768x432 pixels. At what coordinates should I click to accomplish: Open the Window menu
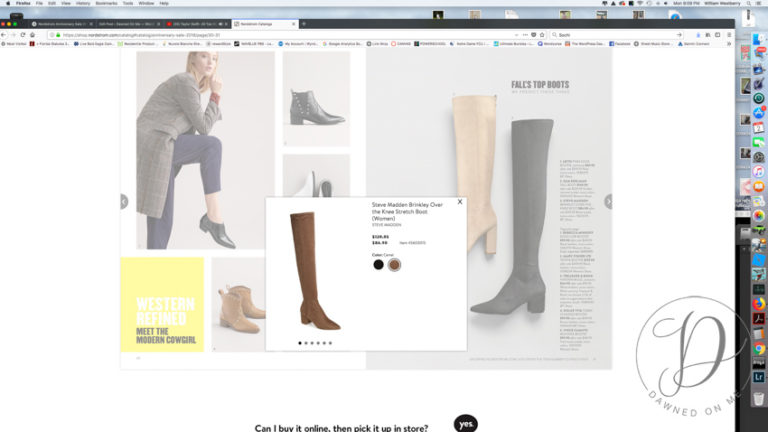click(x=146, y=3)
